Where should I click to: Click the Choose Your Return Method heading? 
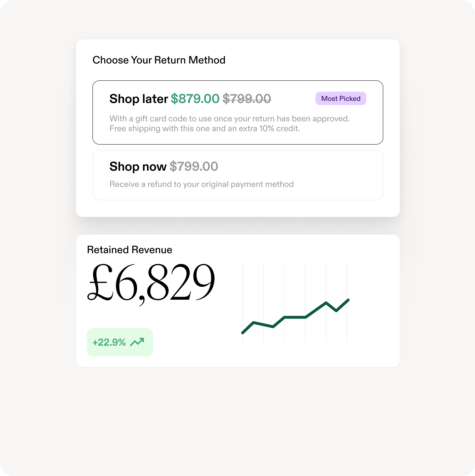pos(159,60)
